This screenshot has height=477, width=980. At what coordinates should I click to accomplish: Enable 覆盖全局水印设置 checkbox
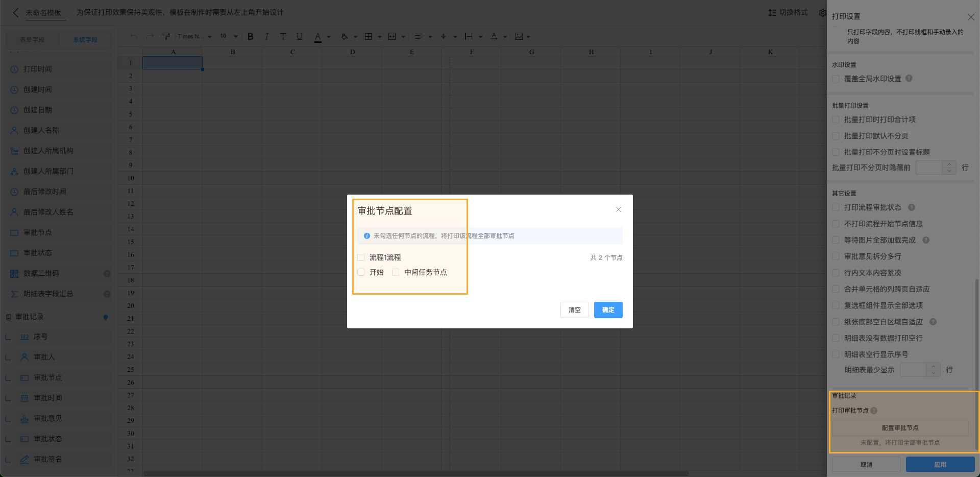pos(836,79)
